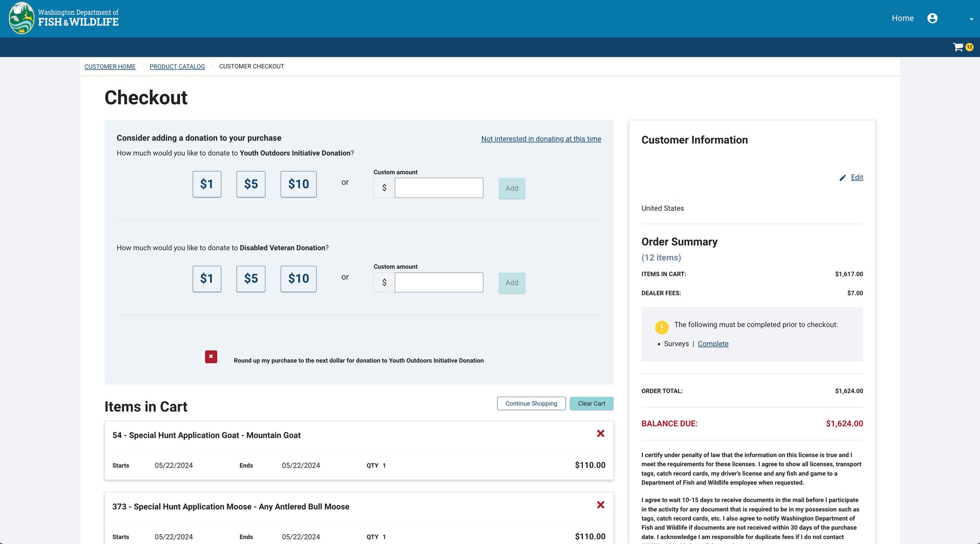This screenshot has height=544, width=980.
Task: Select the Home menu item
Action: (x=903, y=18)
